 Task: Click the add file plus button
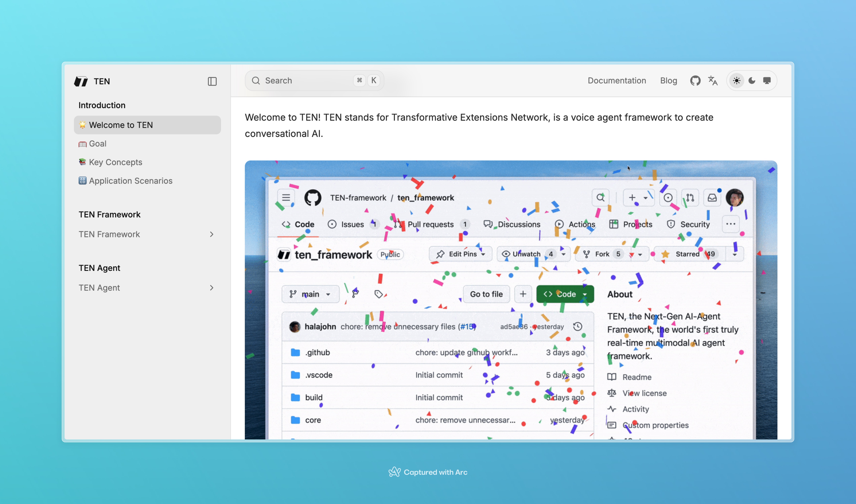coord(523,294)
